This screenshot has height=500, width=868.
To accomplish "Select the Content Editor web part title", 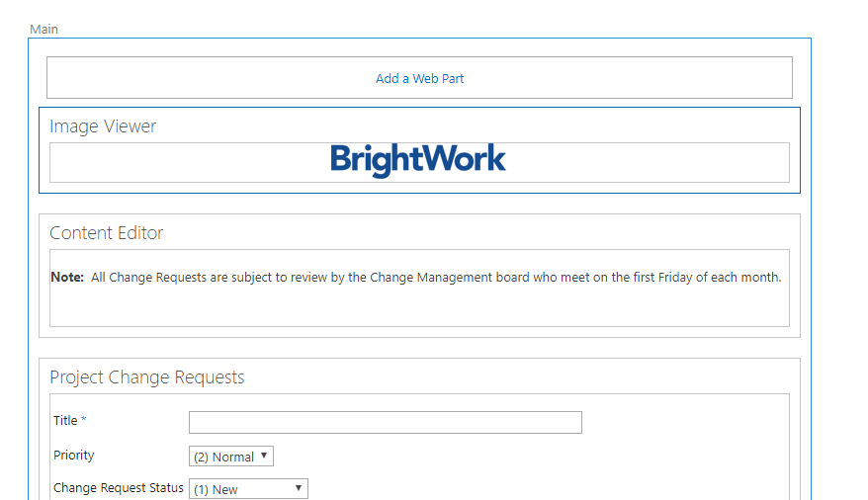I will pyautogui.click(x=107, y=233).
